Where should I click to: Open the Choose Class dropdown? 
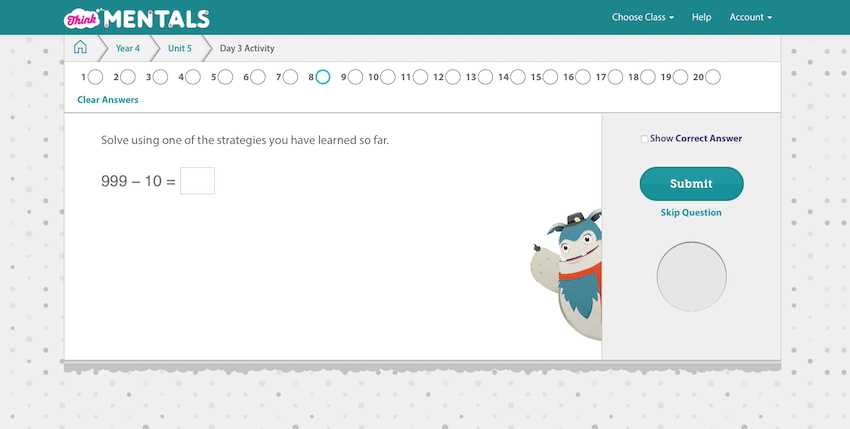[x=642, y=17]
